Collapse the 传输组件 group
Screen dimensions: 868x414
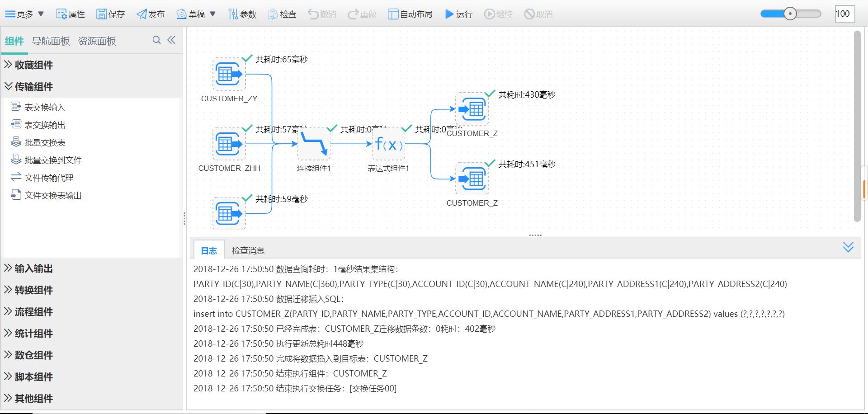[x=33, y=87]
